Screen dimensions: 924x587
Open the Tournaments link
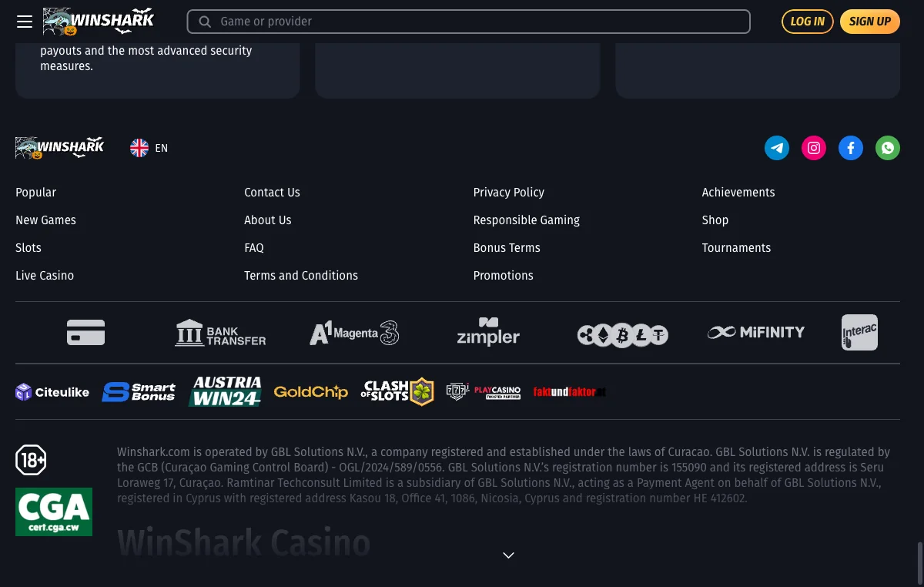[x=736, y=248]
